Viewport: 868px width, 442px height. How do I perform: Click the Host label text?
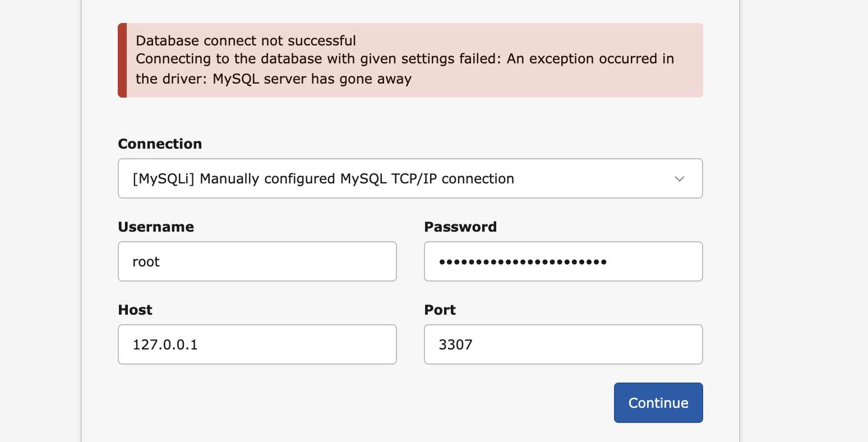pyautogui.click(x=135, y=310)
